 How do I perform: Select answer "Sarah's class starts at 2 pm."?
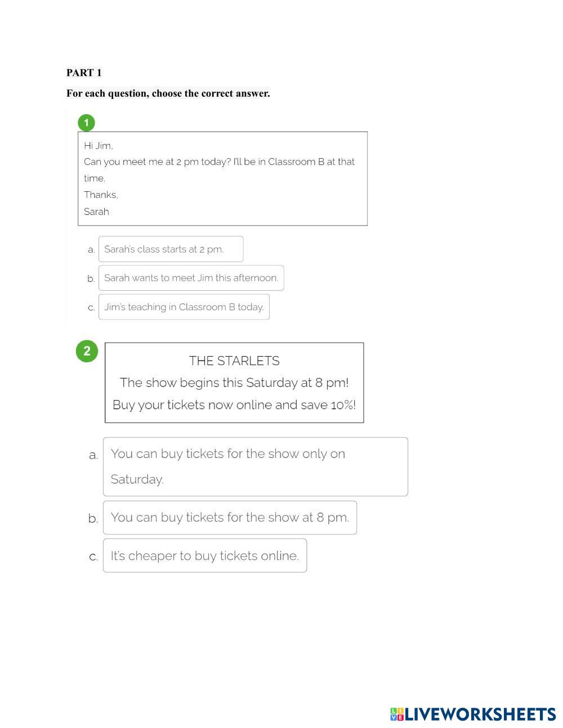tap(171, 249)
